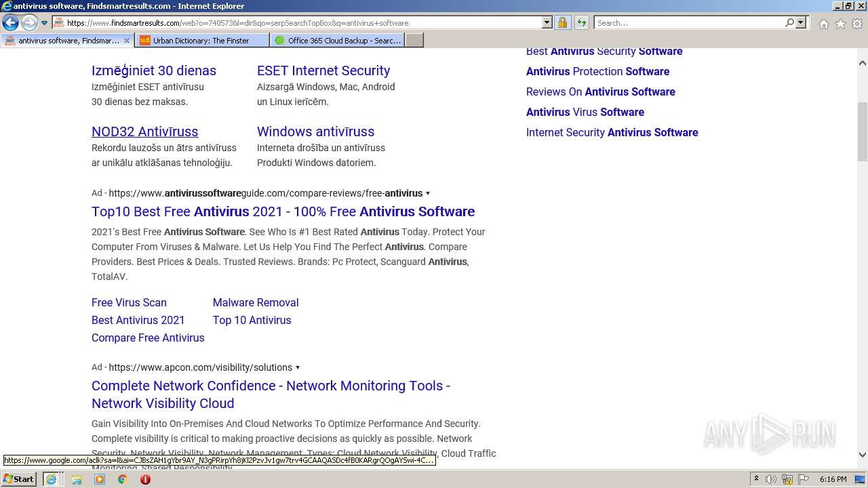Viewport: 868px width, 488px height.
Task: Launch Google Chrome from the taskbar
Action: [x=123, y=479]
